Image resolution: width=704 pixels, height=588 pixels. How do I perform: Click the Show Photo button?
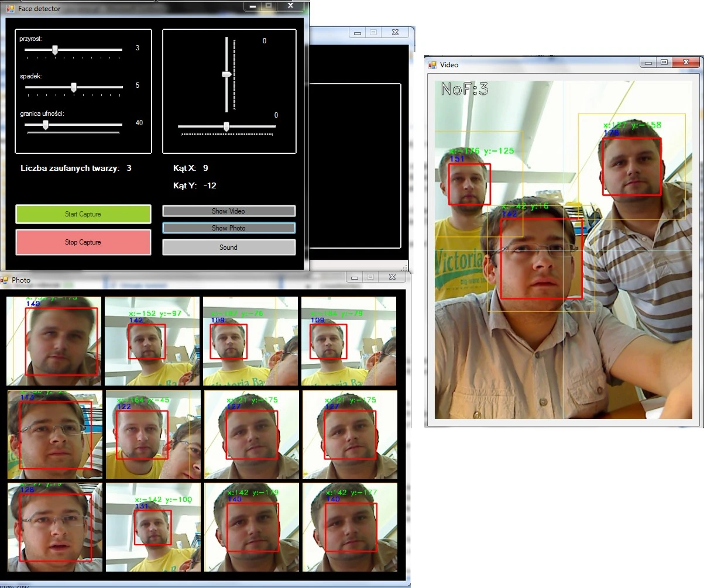click(x=228, y=228)
